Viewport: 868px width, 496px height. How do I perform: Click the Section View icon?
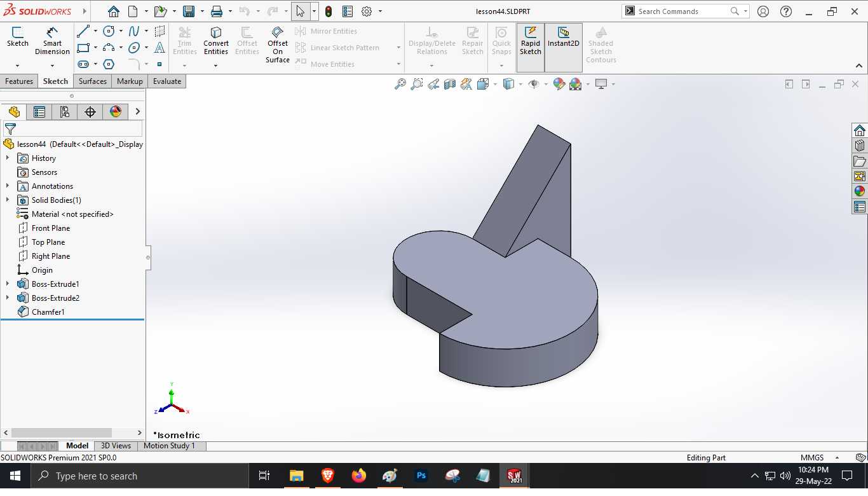(x=450, y=84)
